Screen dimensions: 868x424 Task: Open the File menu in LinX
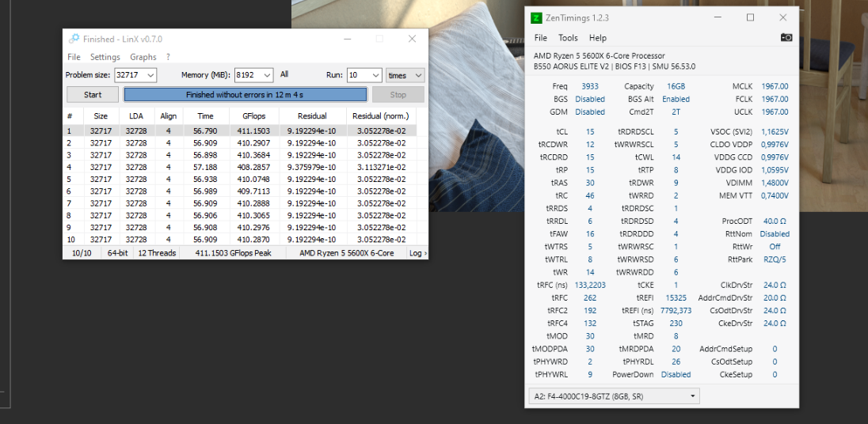click(74, 57)
